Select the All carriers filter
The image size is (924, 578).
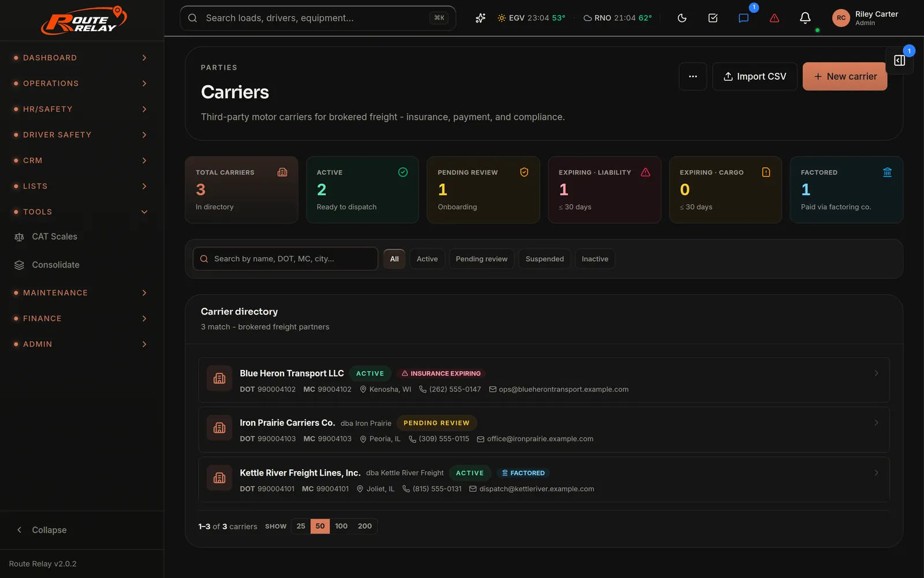click(394, 259)
